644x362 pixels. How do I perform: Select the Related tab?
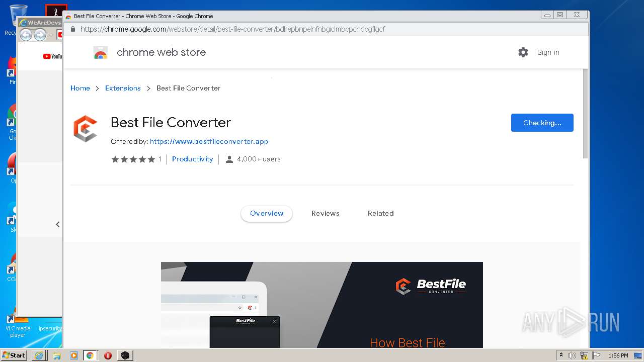(x=381, y=213)
